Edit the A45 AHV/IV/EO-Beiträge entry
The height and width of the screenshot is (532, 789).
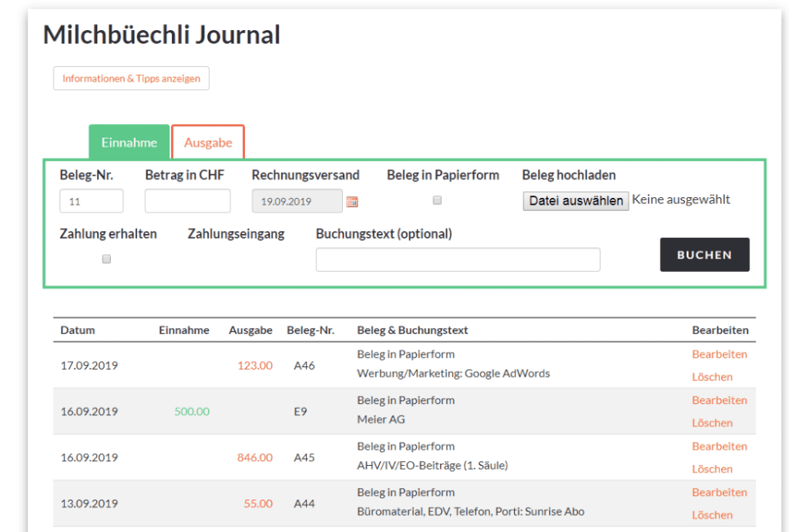(719, 447)
